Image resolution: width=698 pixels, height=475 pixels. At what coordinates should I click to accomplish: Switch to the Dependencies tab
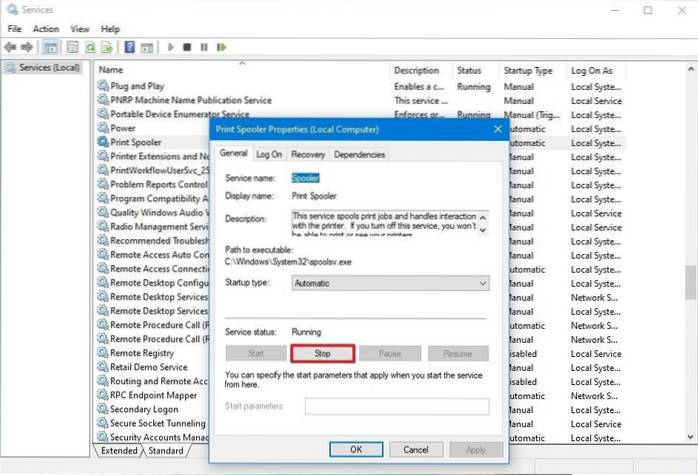point(359,154)
